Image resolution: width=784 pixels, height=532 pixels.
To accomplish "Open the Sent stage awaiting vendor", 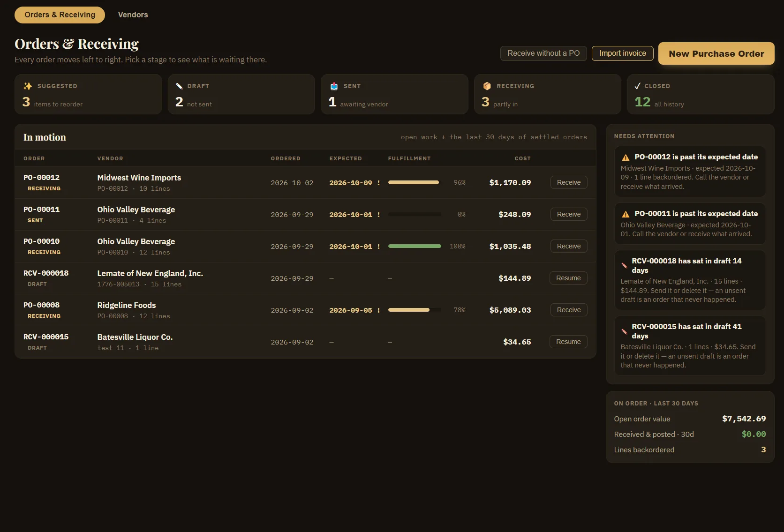I will (x=394, y=94).
